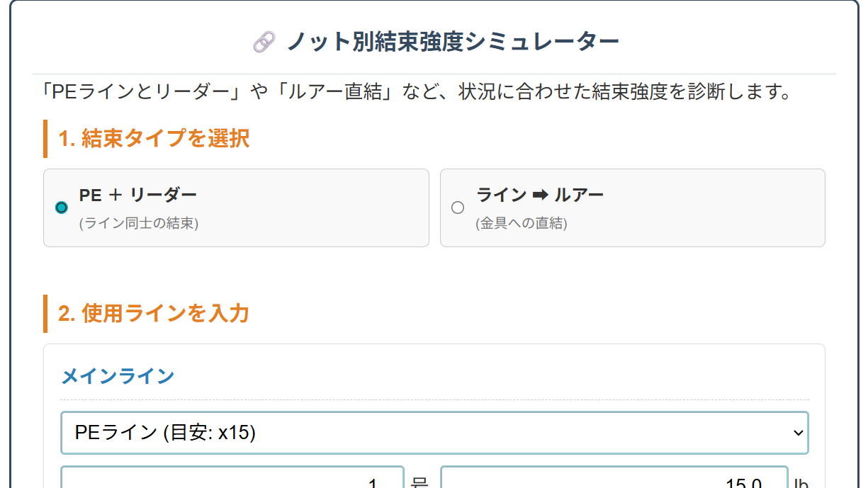Viewport: 868px width, 488px height.
Task: Click the radio circle next to 金具への直結 option
Action: tap(457, 208)
